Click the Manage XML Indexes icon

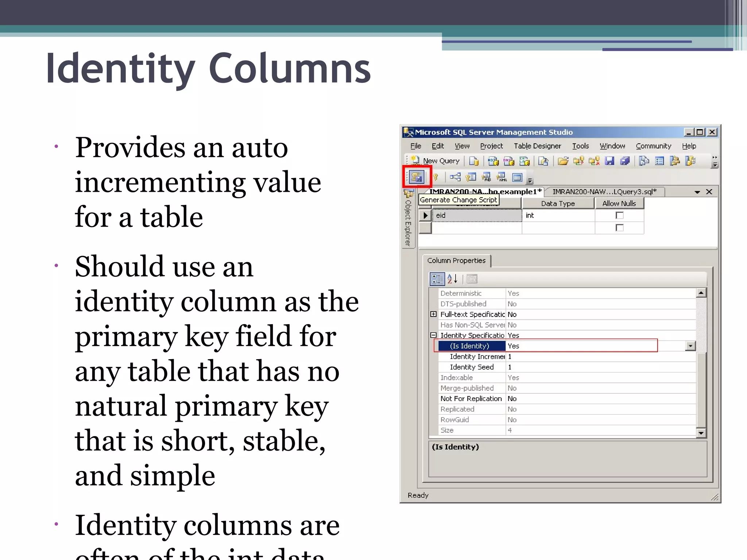pos(502,178)
